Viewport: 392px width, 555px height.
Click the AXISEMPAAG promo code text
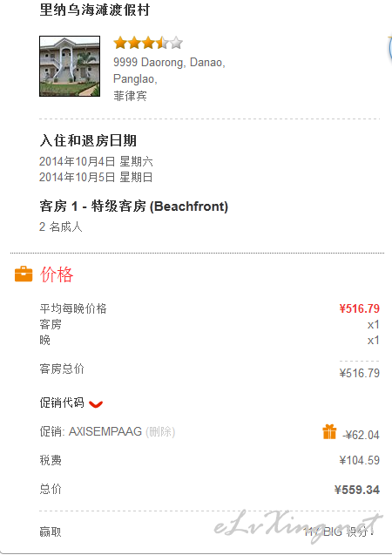105,431
